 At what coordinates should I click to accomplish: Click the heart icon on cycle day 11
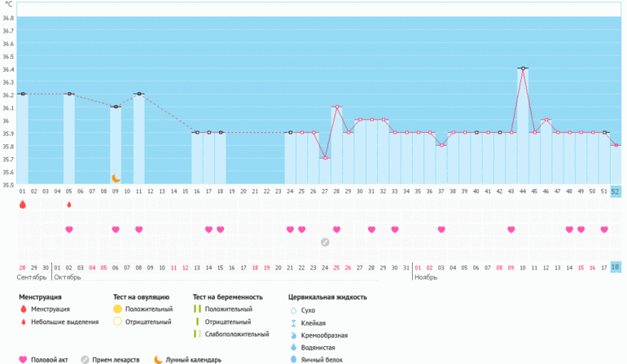coord(139,230)
